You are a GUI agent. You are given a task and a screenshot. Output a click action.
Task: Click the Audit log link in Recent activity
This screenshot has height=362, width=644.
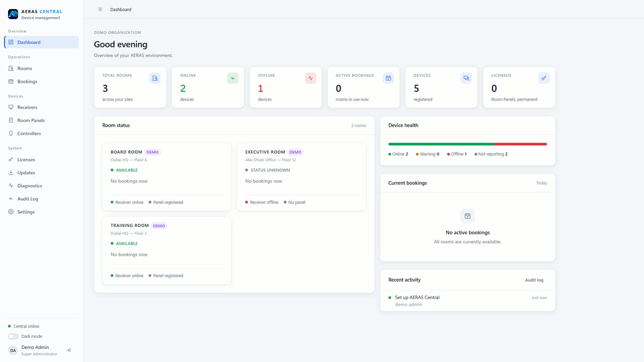tap(534, 280)
